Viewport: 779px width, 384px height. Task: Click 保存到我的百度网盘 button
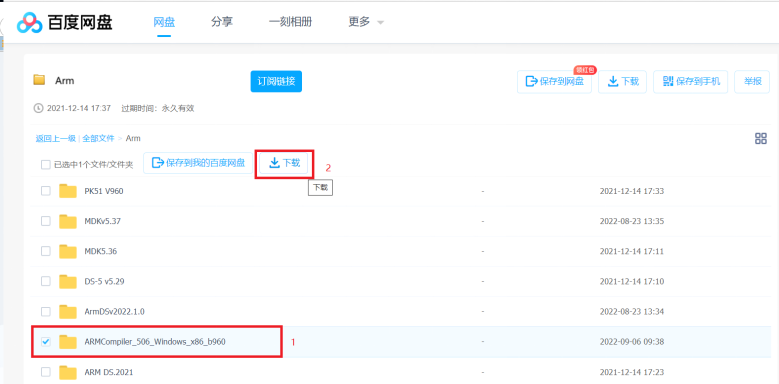tap(198, 163)
